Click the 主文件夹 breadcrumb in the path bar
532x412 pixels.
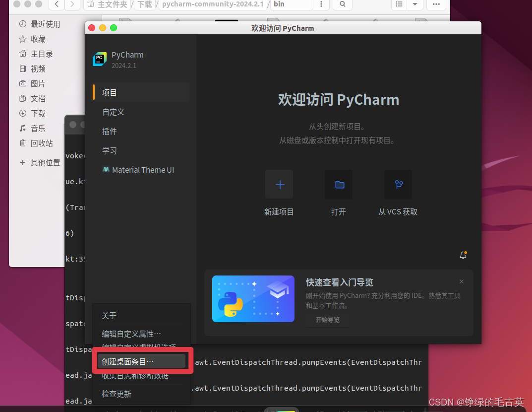pyautogui.click(x=107, y=4)
